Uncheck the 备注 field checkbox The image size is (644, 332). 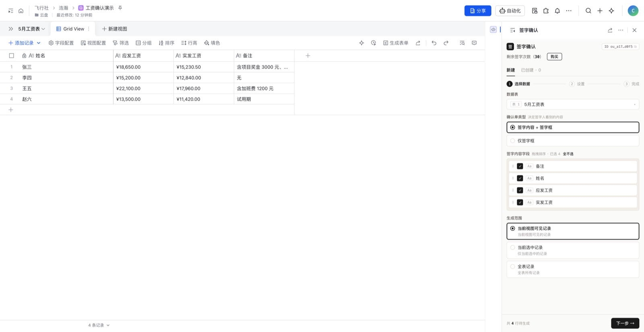click(520, 166)
